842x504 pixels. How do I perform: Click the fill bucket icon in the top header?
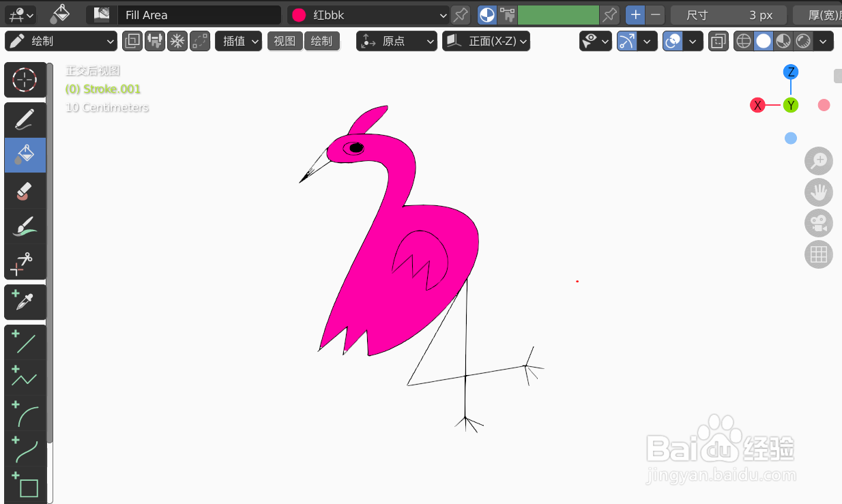(61, 14)
